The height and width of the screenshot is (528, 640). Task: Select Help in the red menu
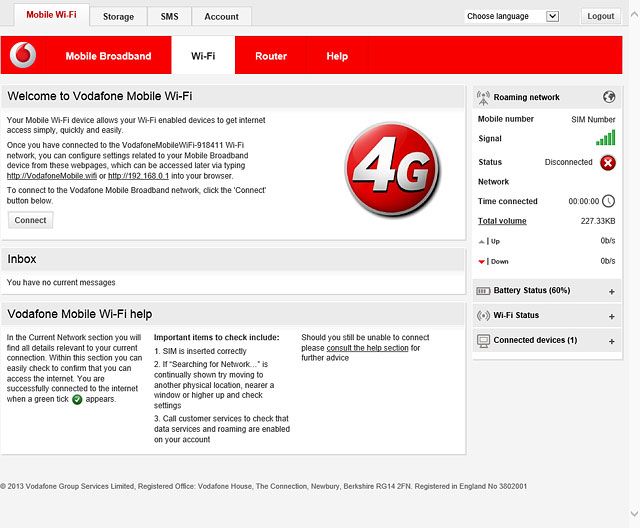337,56
